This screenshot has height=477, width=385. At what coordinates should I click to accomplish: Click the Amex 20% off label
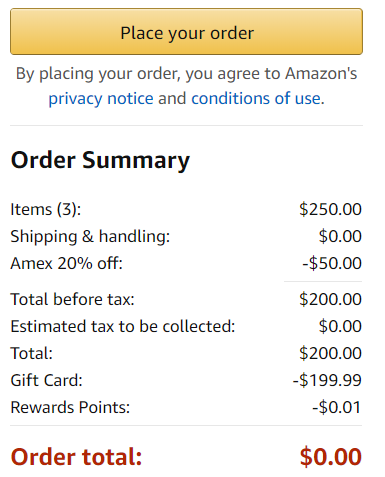point(67,263)
